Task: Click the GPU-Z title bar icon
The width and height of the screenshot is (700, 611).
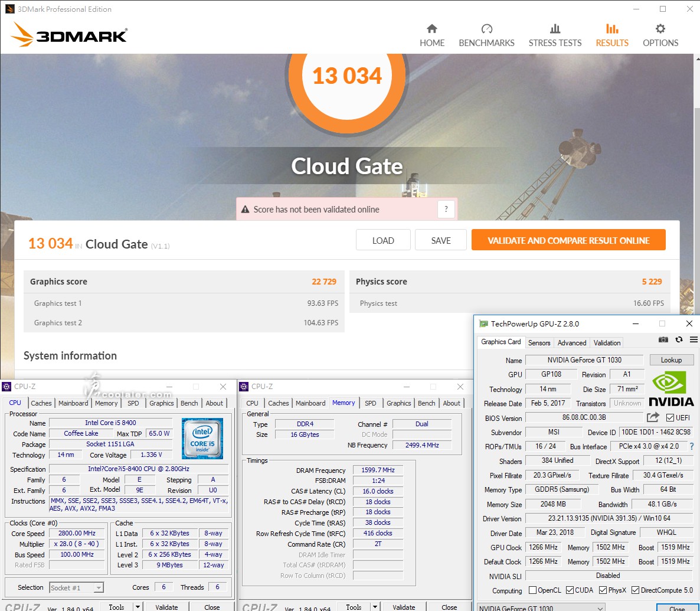Action: click(x=483, y=324)
